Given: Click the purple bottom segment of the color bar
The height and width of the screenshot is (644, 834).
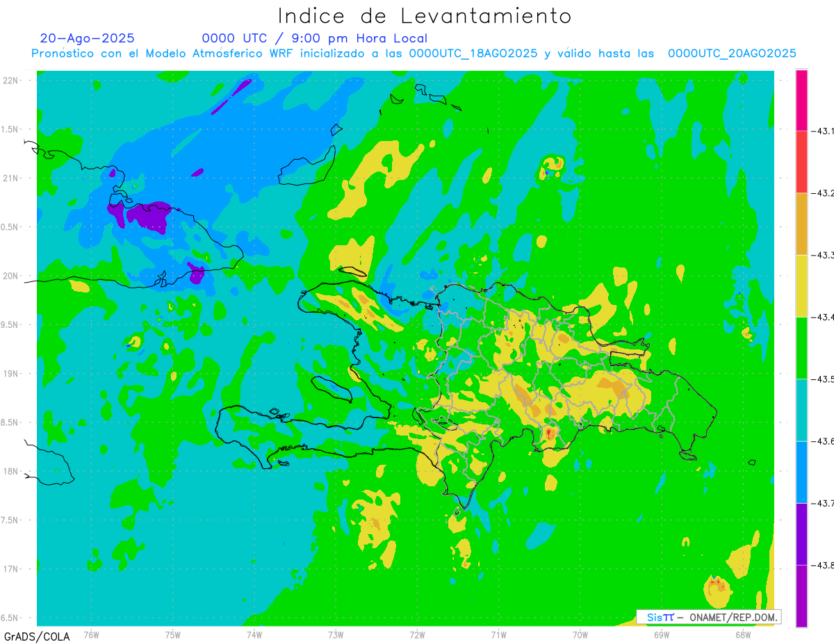Looking at the screenshot, I should pyautogui.click(x=801, y=596).
